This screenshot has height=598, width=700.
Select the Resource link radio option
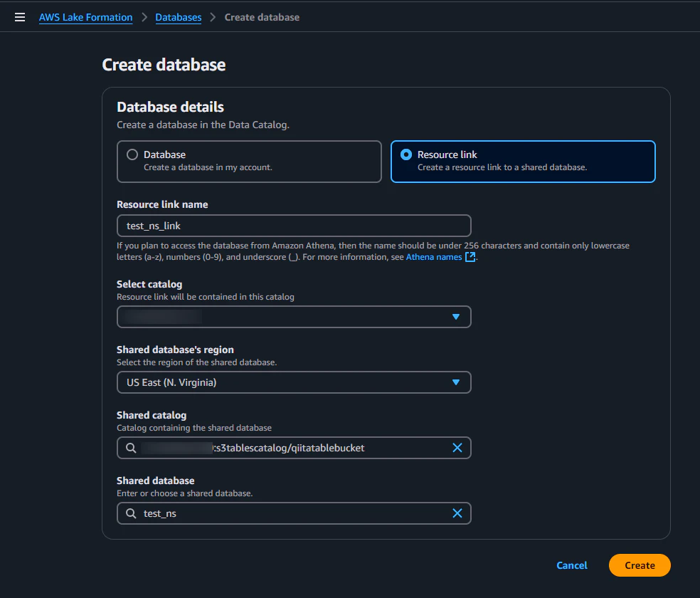405,154
